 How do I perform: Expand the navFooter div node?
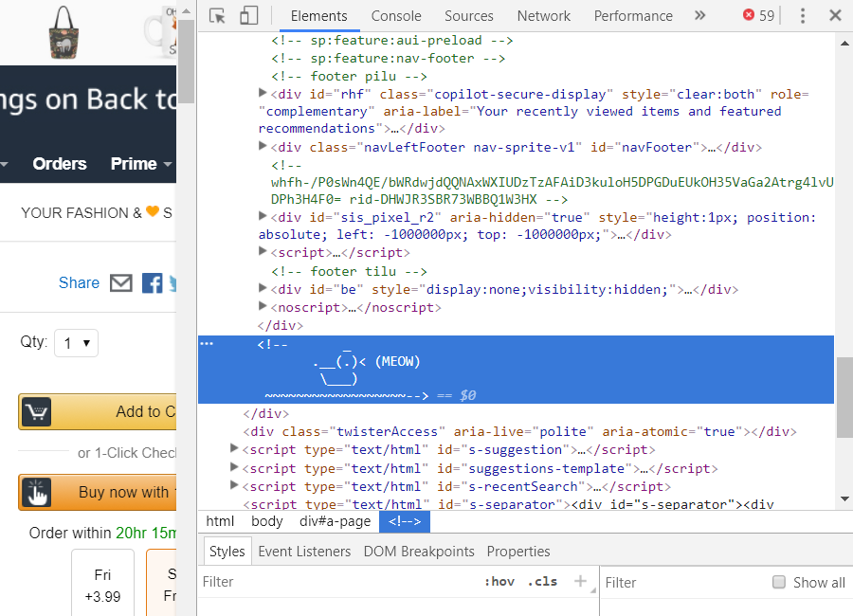(x=263, y=147)
